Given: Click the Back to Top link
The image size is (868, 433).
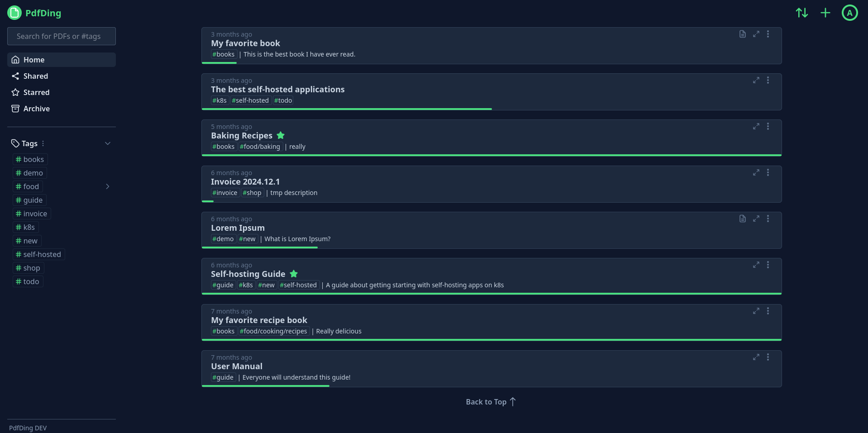Looking at the screenshot, I should tap(491, 402).
